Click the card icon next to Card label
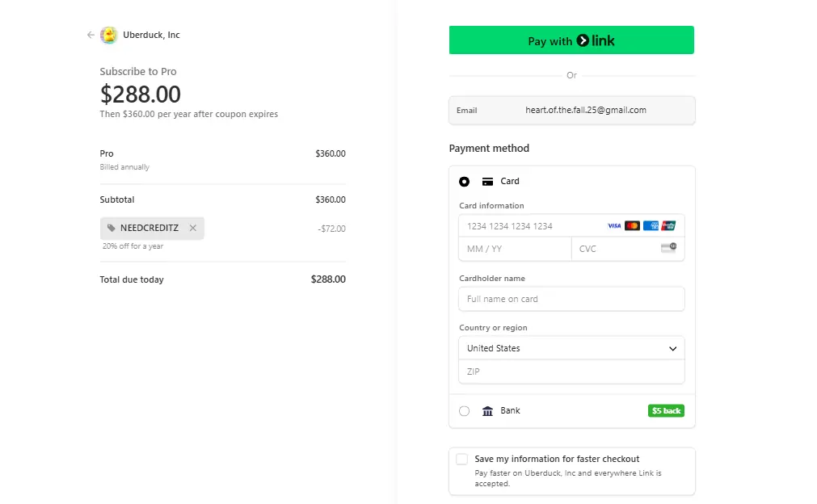The image size is (817, 504). point(487,181)
